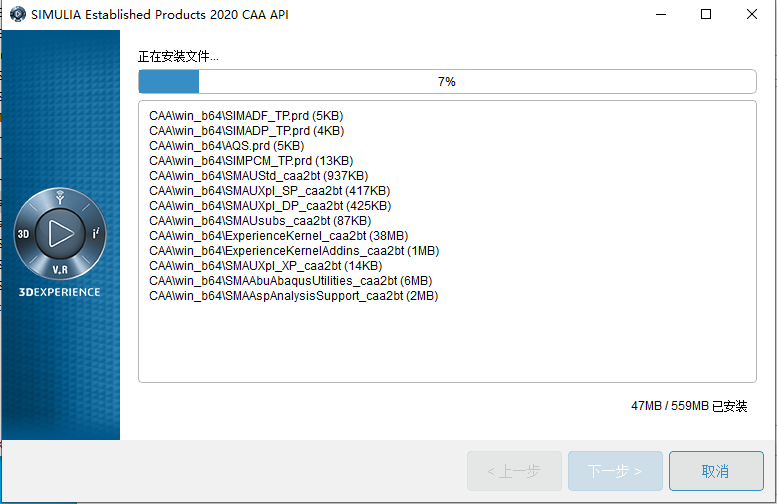Screen dimensions: 777x504
Task: Select the SMAUXpl_DP_caa2bt (425KB) line
Action: coord(270,206)
